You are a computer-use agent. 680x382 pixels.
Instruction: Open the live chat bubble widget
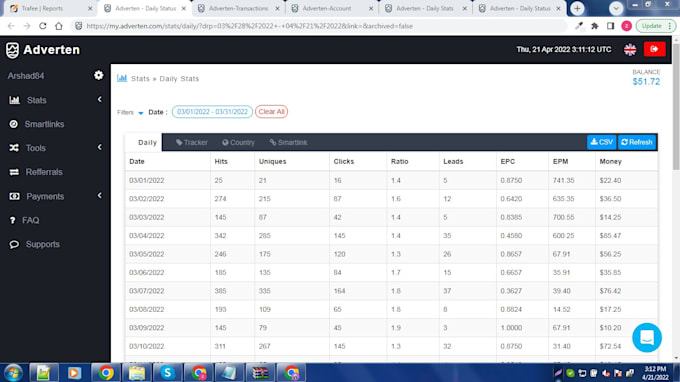pyautogui.click(x=647, y=337)
